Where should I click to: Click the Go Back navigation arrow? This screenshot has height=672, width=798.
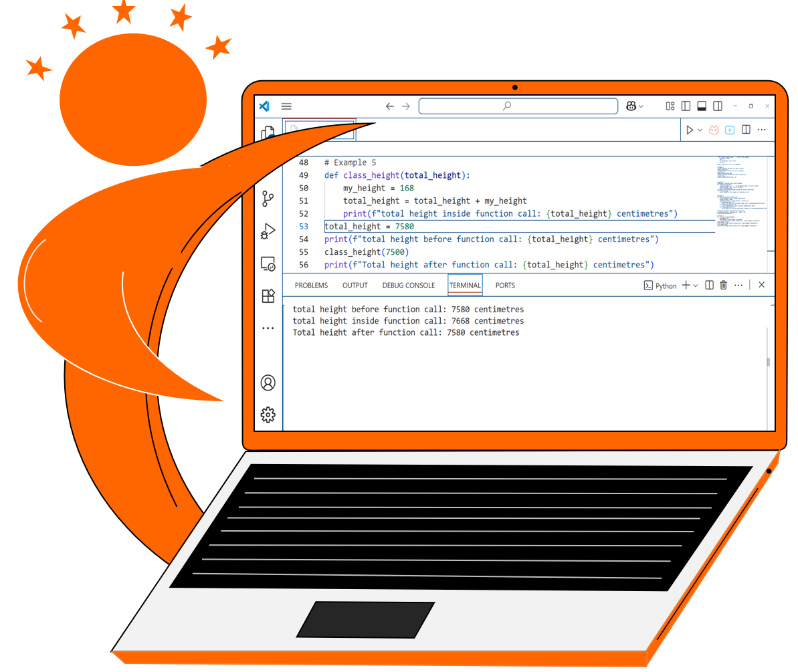pyautogui.click(x=390, y=106)
